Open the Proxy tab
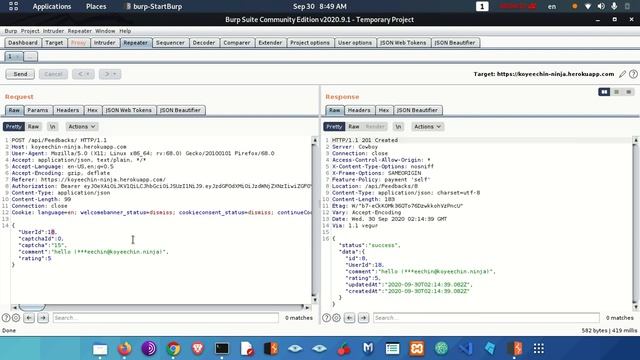Viewport: 640px width, 360px height. 78,42
